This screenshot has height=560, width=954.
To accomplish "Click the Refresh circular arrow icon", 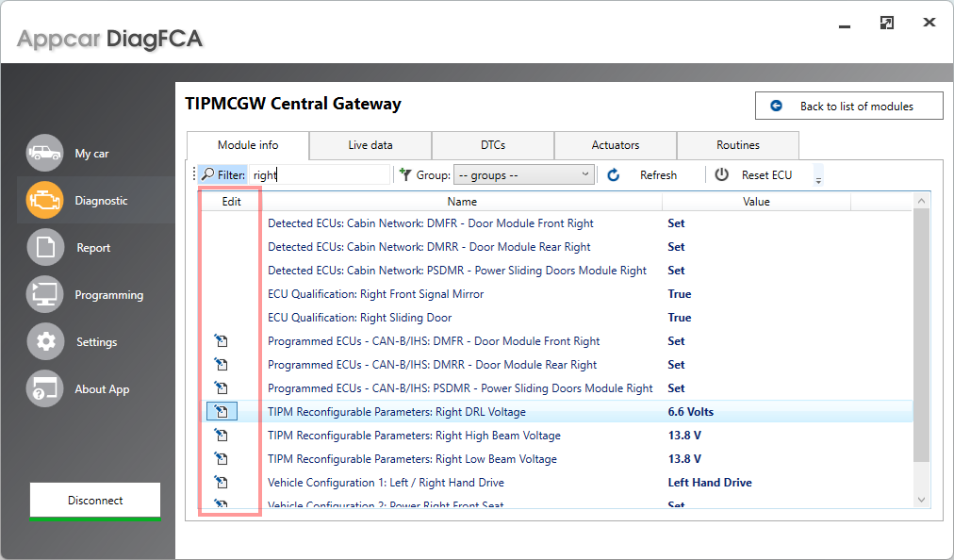I will click(612, 174).
